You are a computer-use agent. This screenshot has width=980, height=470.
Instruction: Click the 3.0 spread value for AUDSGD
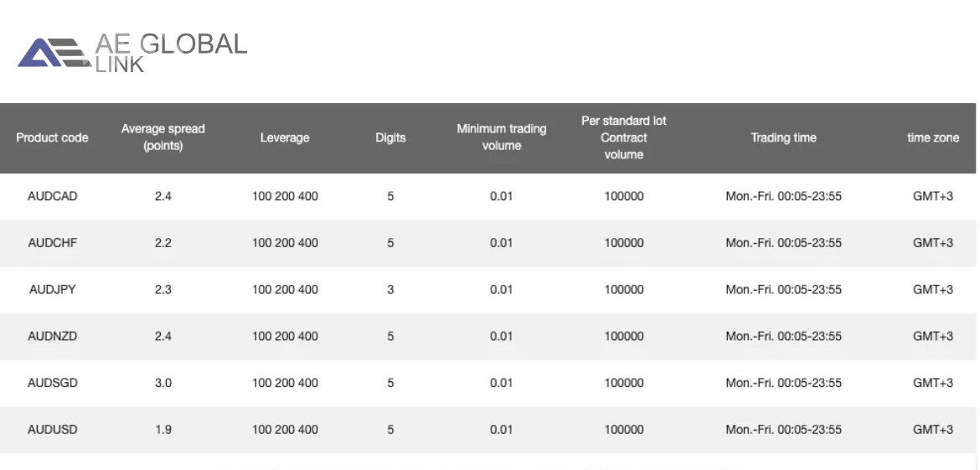pyautogui.click(x=163, y=383)
